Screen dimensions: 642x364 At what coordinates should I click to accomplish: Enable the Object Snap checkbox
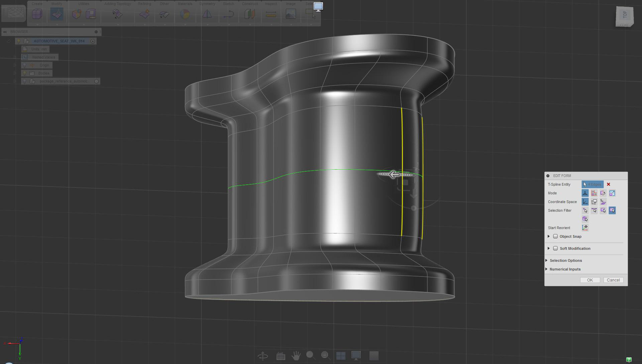click(x=555, y=236)
